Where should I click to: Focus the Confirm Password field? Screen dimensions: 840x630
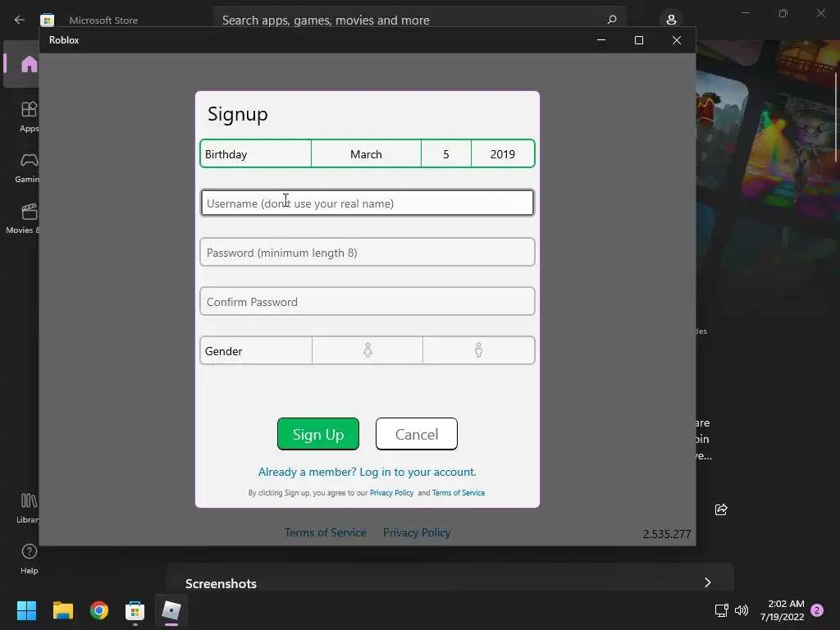point(367,302)
